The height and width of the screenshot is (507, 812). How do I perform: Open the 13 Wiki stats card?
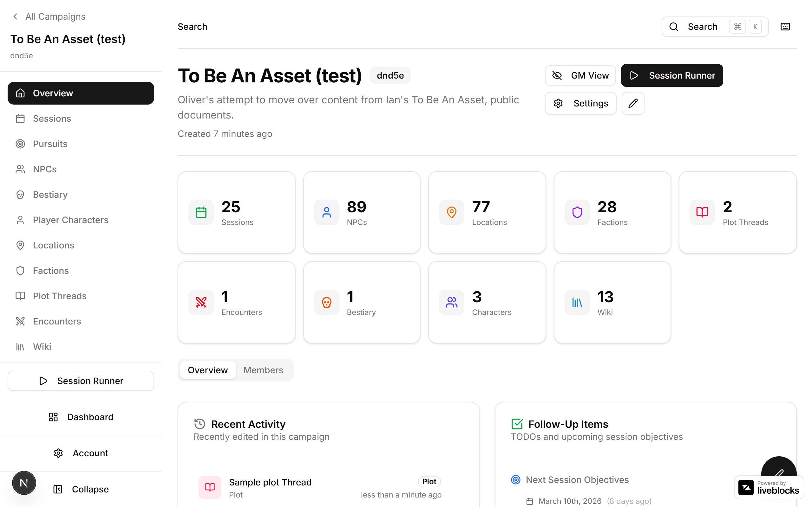click(x=612, y=302)
